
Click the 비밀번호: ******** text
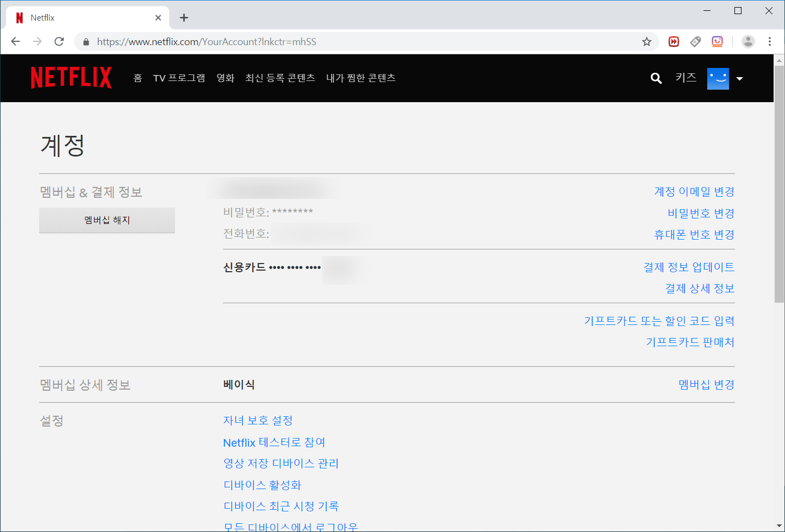(x=268, y=212)
